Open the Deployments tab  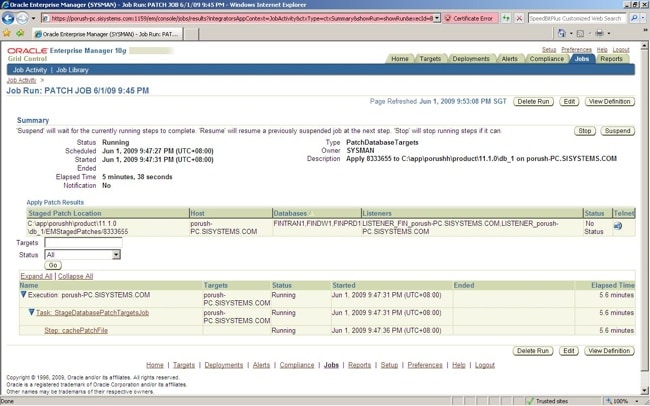point(471,59)
